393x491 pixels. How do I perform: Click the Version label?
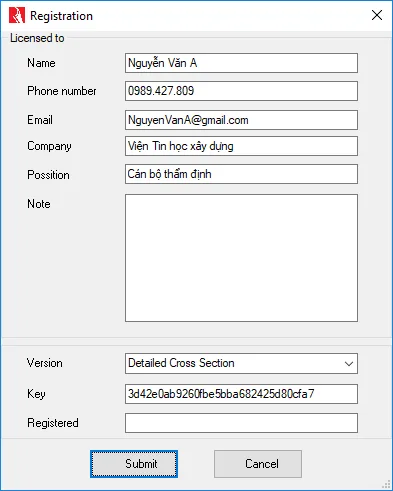[x=45, y=363]
